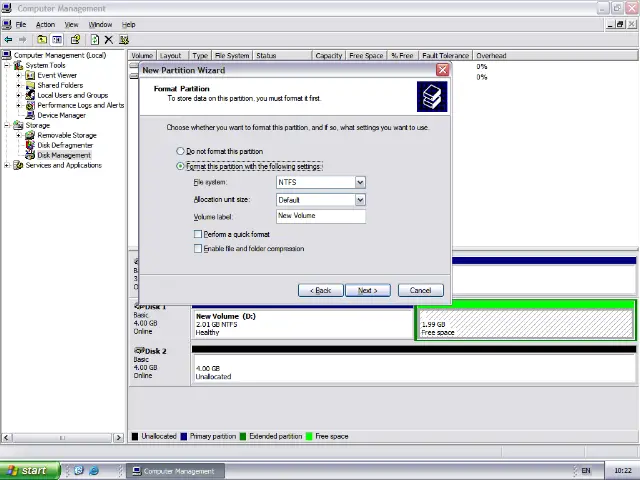
Task: Click the Removable Storage icon
Action: (x=30, y=135)
